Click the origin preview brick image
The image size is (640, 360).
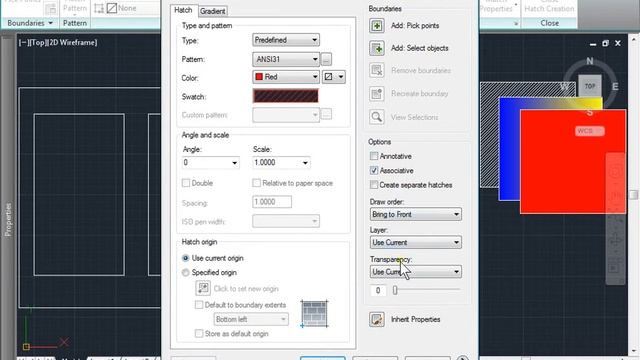coord(314,313)
